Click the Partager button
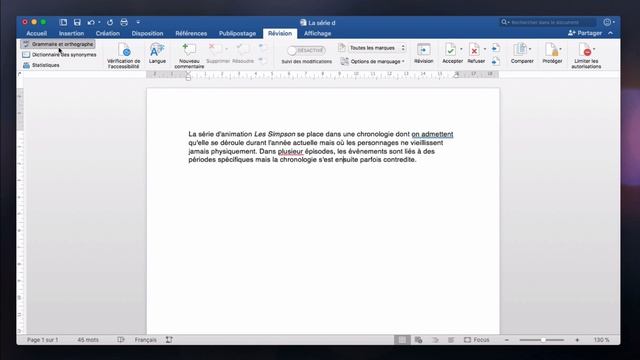 [585, 33]
